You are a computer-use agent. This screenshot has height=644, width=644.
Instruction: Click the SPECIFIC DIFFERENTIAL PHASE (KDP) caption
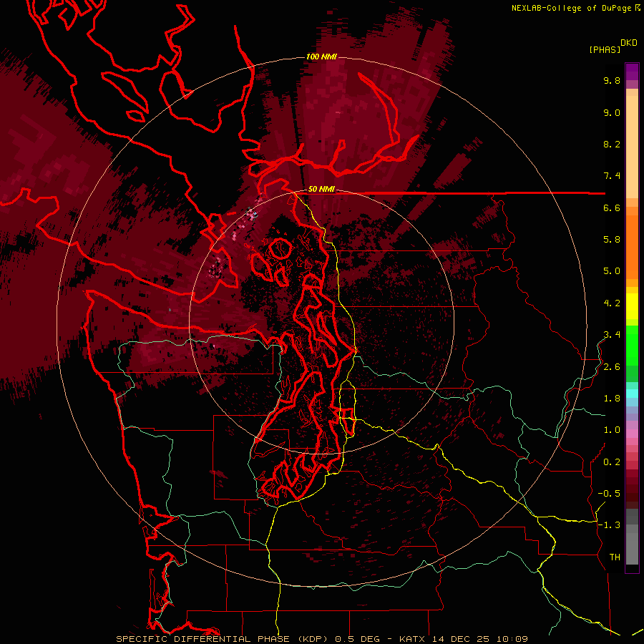[223, 639]
